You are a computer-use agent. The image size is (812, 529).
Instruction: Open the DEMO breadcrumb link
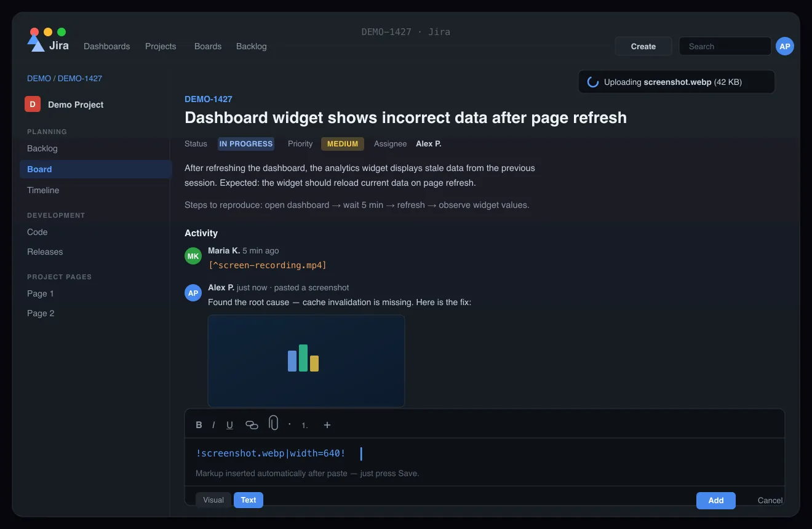point(39,78)
